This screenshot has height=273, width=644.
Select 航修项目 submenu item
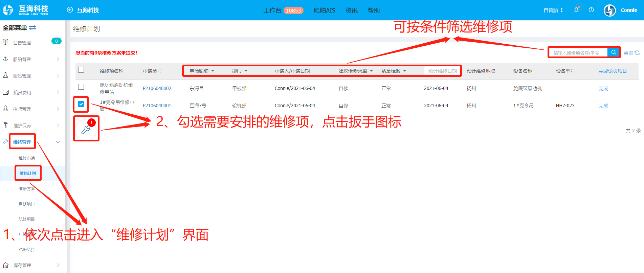(x=27, y=219)
